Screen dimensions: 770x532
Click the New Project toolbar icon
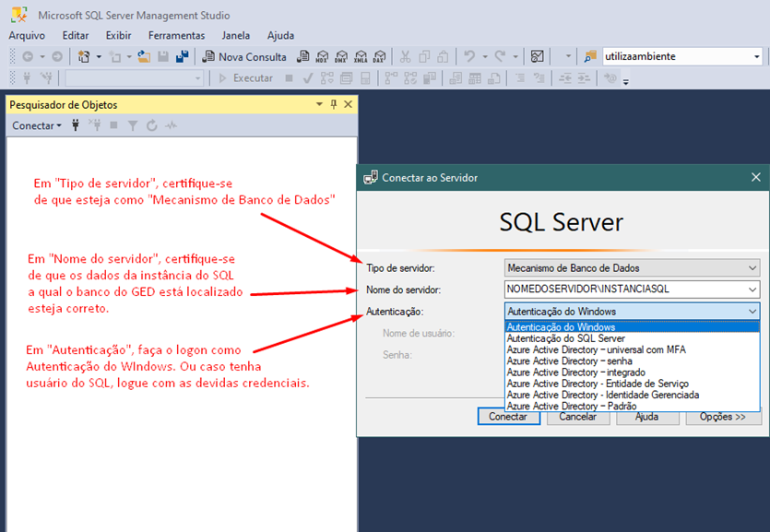coord(84,57)
